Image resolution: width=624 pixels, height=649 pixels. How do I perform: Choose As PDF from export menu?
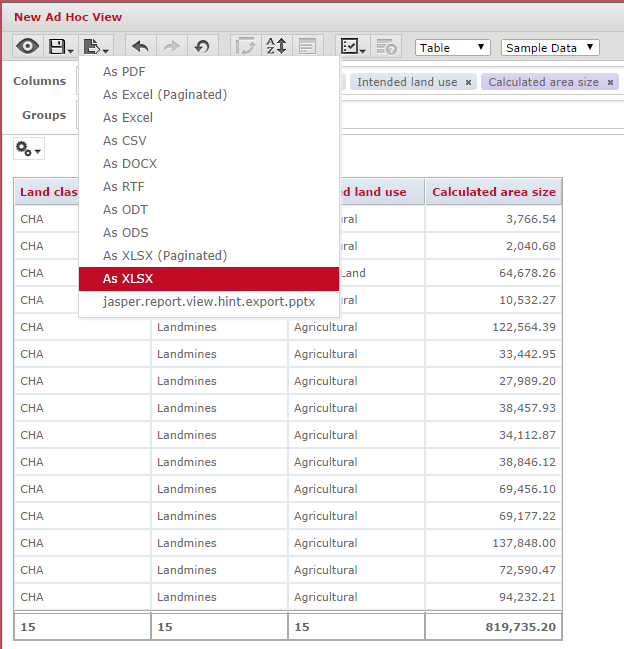tap(124, 72)
